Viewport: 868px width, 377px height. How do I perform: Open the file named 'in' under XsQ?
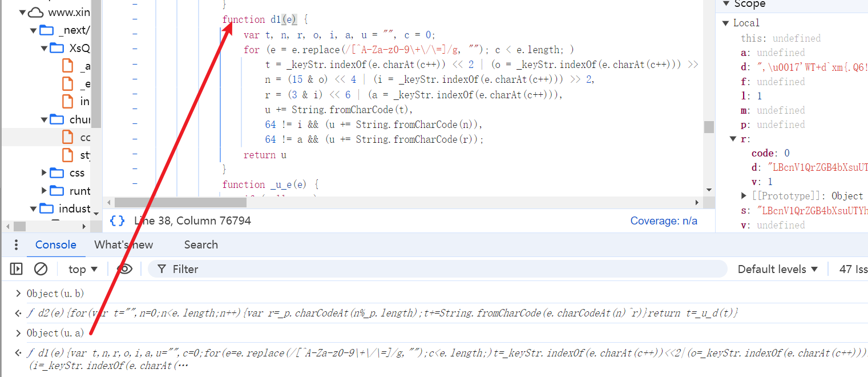tap(68, 102)
